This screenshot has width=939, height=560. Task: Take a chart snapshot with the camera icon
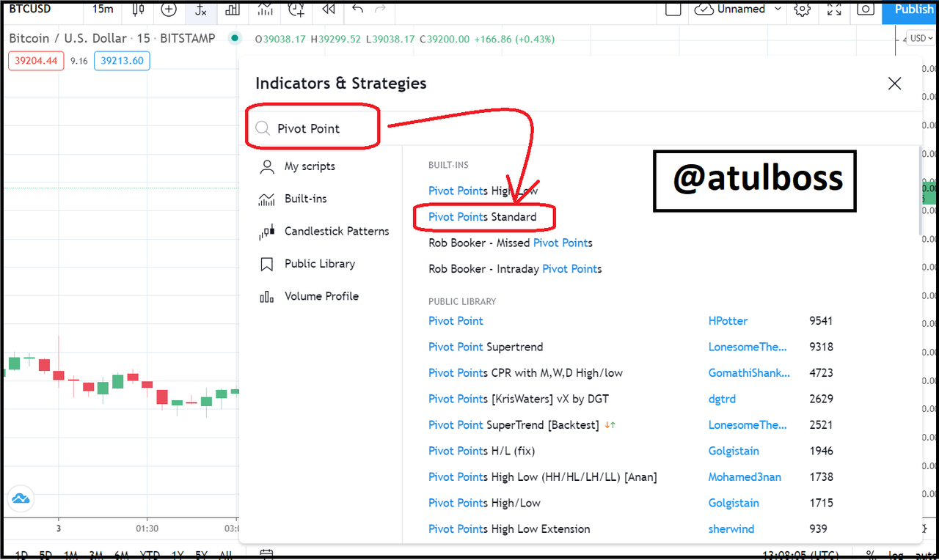click(x=866, y=9)
